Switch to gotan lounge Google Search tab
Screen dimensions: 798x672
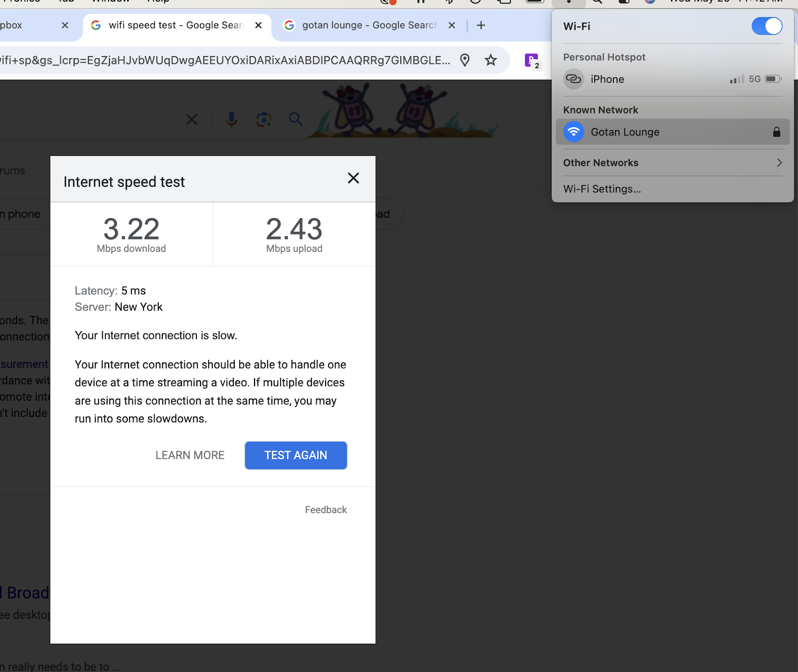pyautogui.click(x=369, y=25)
